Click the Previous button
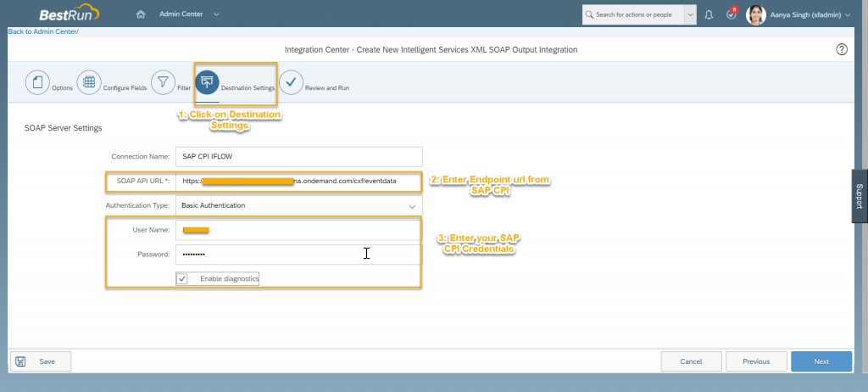The height and width of the screenshot is (392, 868). tap(756, 361)
